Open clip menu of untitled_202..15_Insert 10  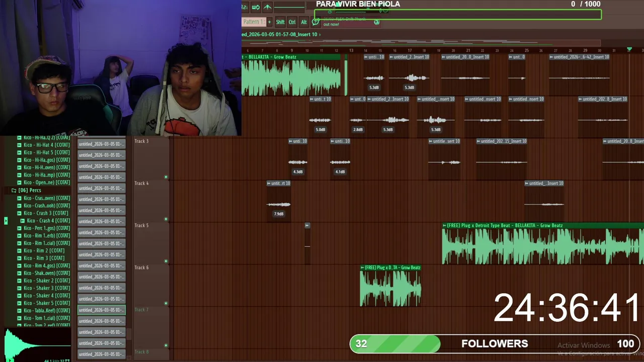point(478,141)
